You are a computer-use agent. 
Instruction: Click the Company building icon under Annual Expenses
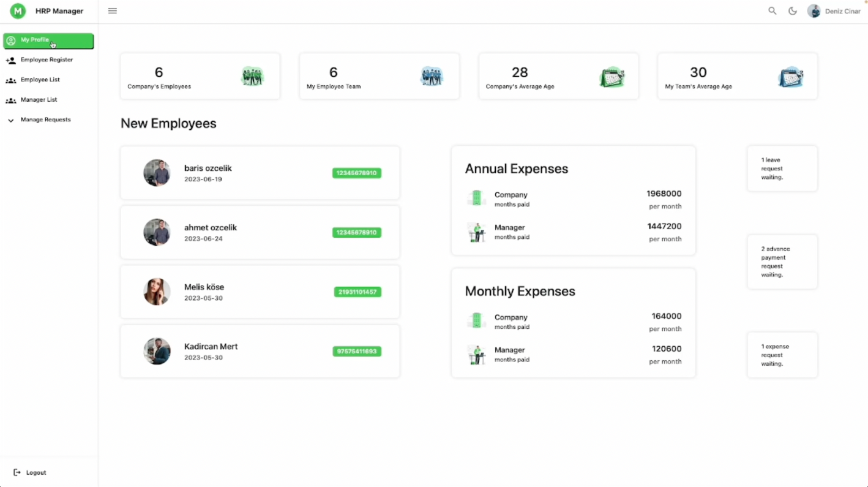[476, 198]
